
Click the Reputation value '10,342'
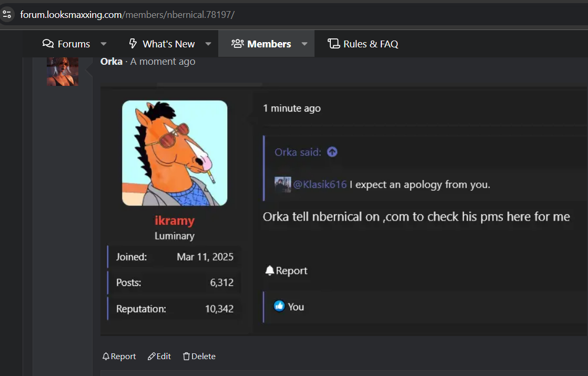coord(219,309)
